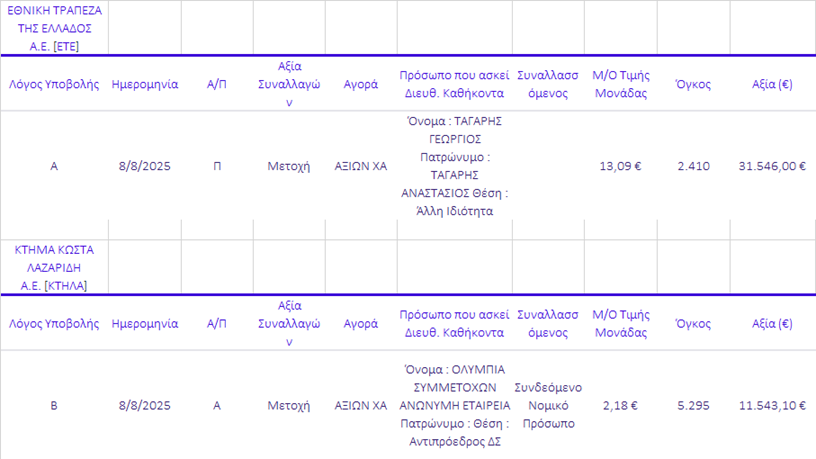Click ΑΞΙΩΝ ΧΑ in the ΟΛΥΜΠΙΑ row
Viewport: 816px width, 459px height.
click(x=361, y=405)
